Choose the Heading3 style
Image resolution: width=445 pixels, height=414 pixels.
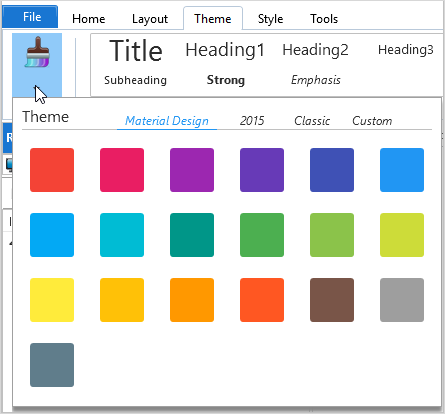(406, 50)
